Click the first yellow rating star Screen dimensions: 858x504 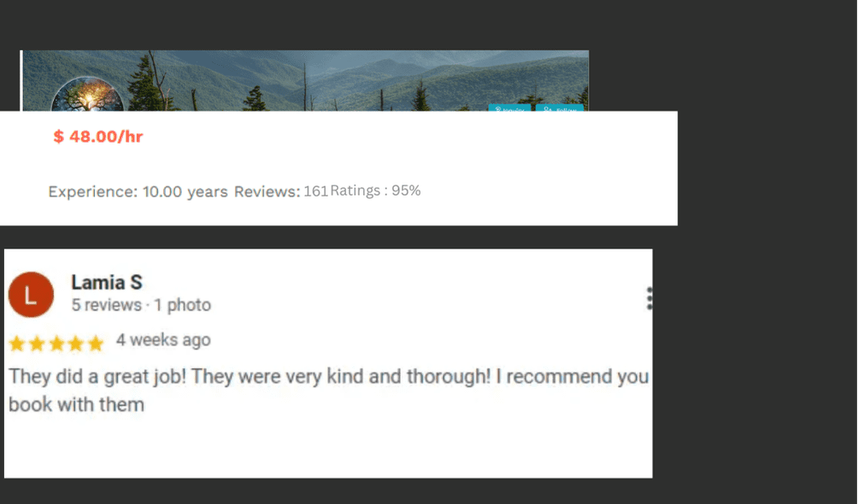click(17, 343)
